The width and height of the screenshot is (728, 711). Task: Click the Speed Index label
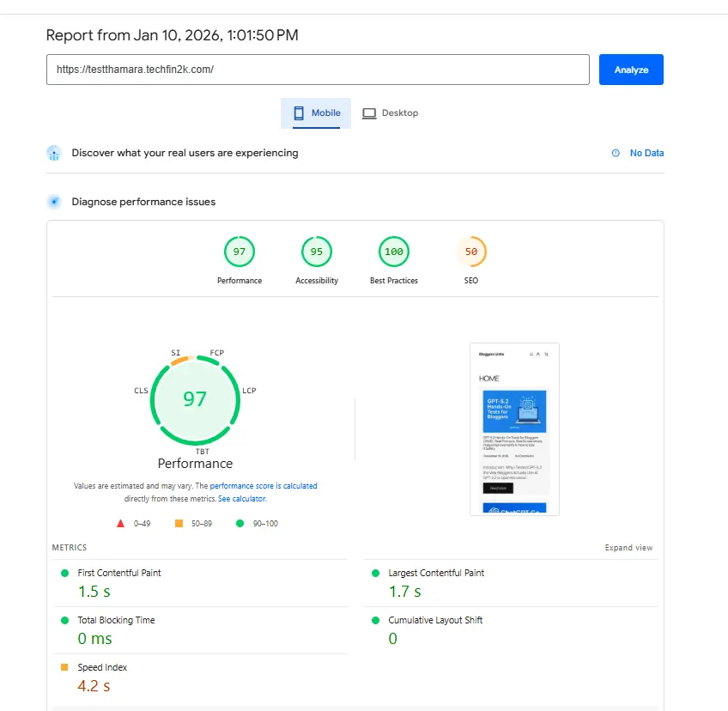pos(102,667)
